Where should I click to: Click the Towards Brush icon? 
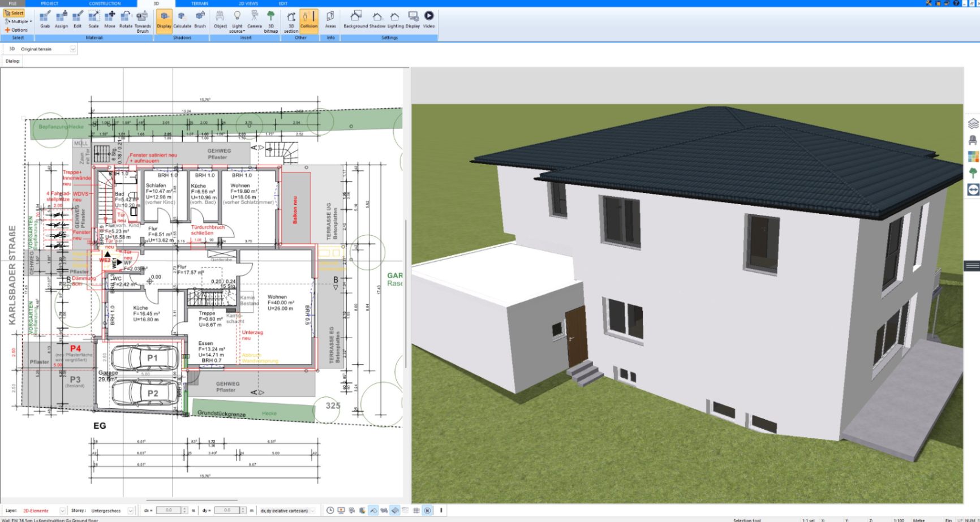tap(143, 21)
